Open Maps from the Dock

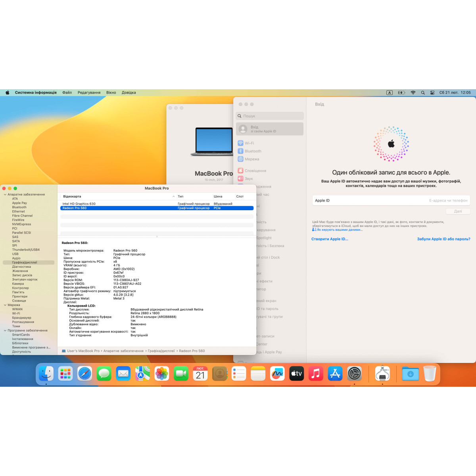(142, 373)
